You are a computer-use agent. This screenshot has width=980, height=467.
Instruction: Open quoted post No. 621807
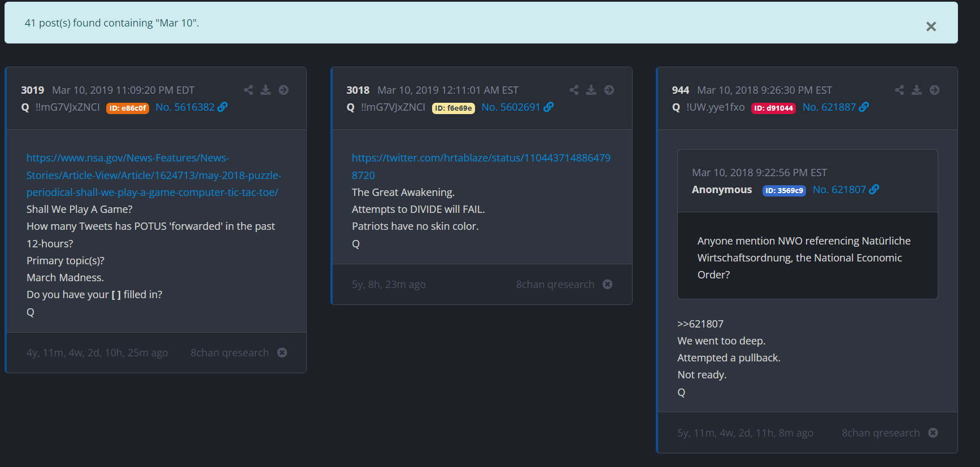point(839,189)
